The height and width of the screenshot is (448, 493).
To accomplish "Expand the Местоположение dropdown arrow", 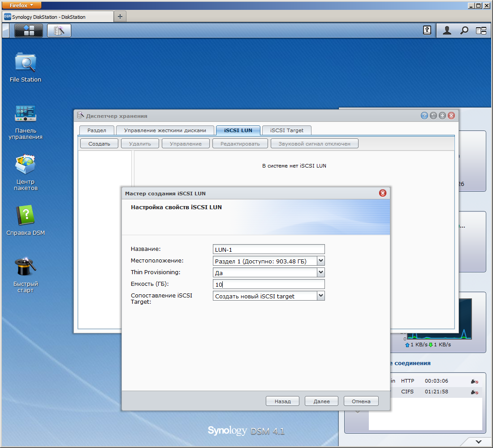I will (321, 261).
